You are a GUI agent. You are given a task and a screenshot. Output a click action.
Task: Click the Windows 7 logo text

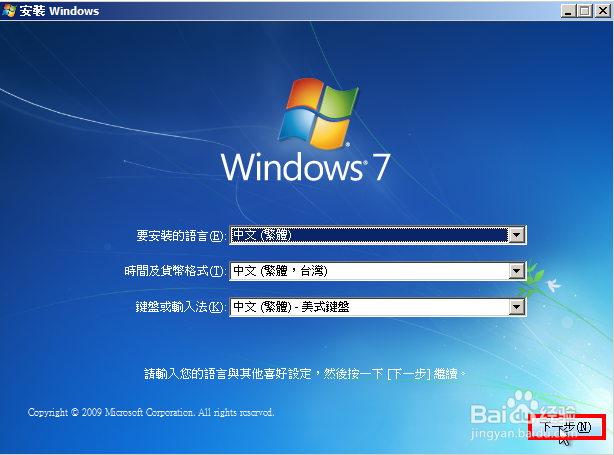(306, 167)
